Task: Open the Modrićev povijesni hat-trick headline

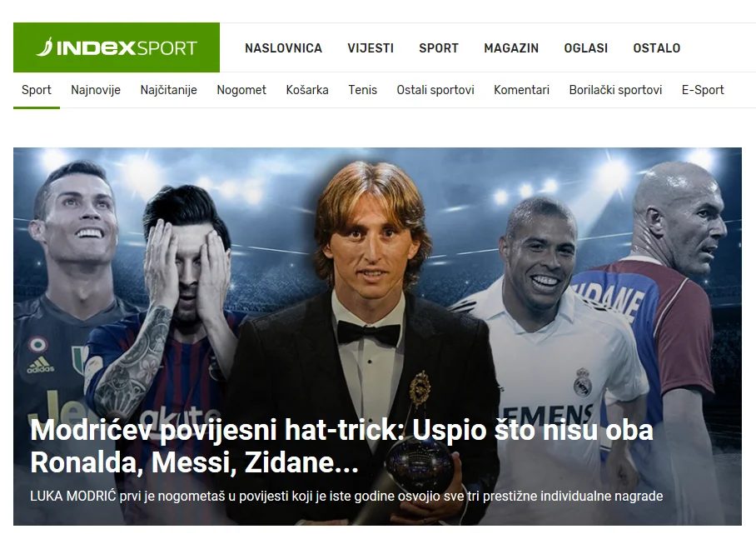Action: (x=341, y=447)
